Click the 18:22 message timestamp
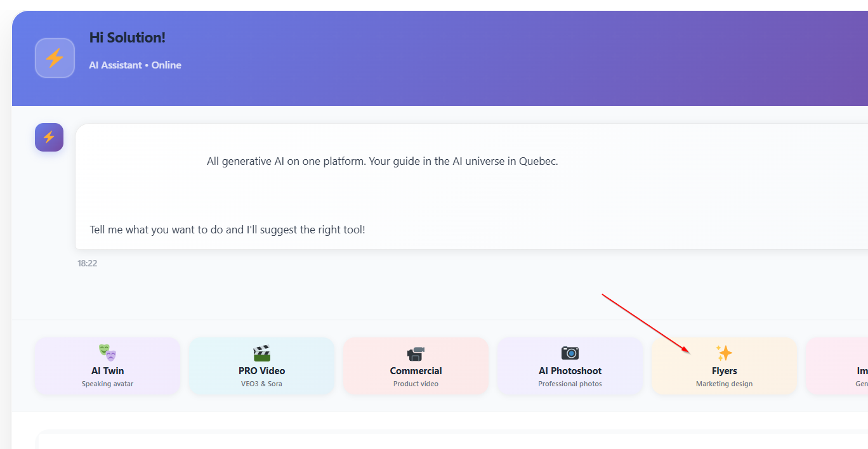The image size is (868, 449). (88, 263)
